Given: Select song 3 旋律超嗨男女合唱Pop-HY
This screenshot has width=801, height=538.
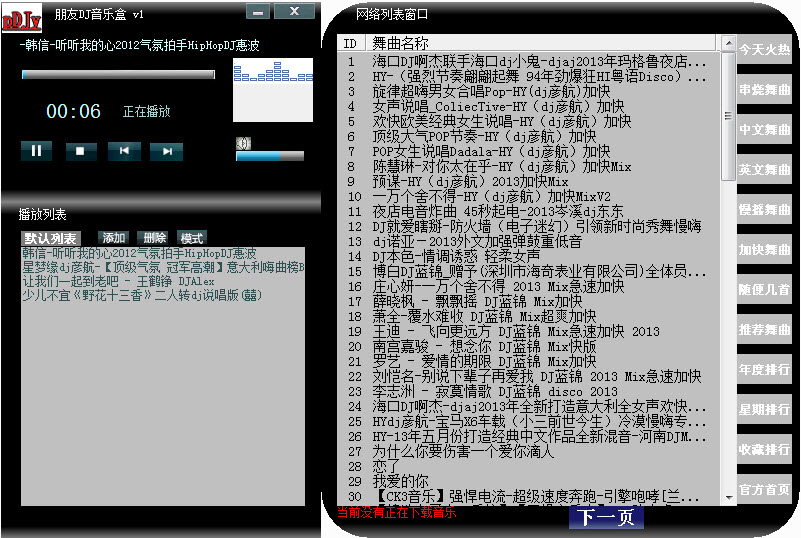Looking at the screenshot, I should click(529, 91).
